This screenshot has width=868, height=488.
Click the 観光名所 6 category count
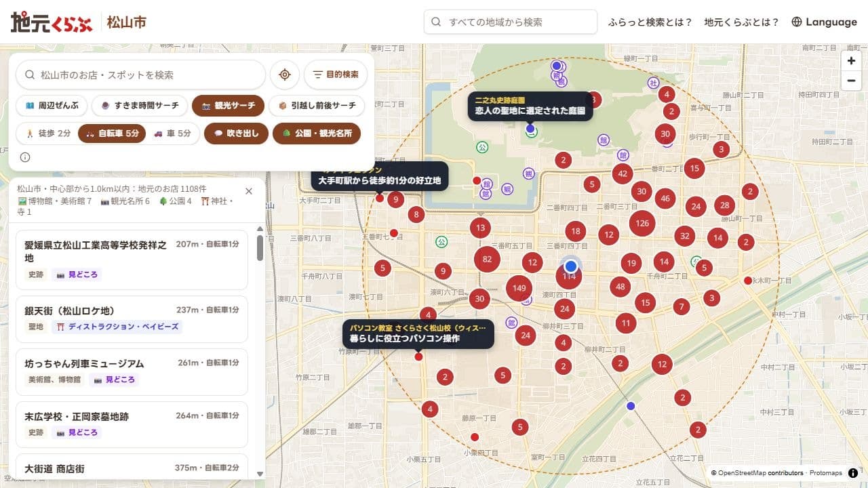click(125, 201)
